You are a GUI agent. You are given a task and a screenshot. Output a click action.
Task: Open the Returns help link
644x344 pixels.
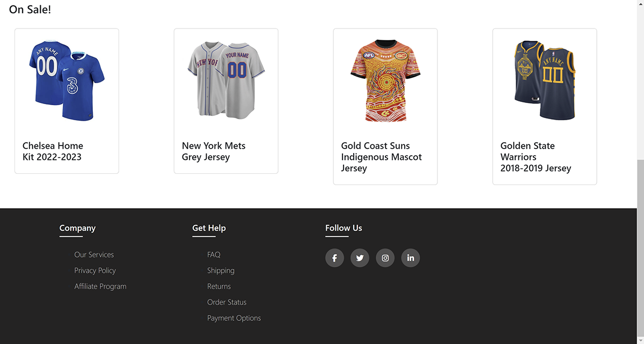(219, 287)
